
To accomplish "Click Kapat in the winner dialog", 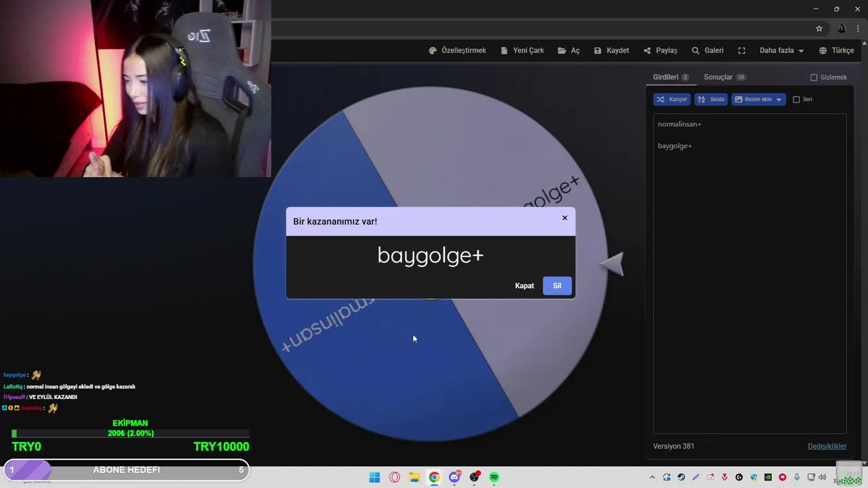I will click(x=524, y=286).
